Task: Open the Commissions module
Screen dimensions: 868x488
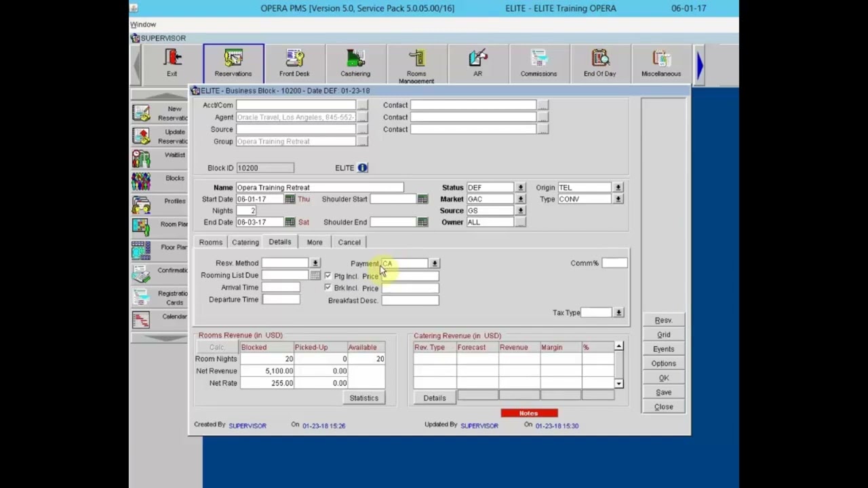Action: (538, 63)
